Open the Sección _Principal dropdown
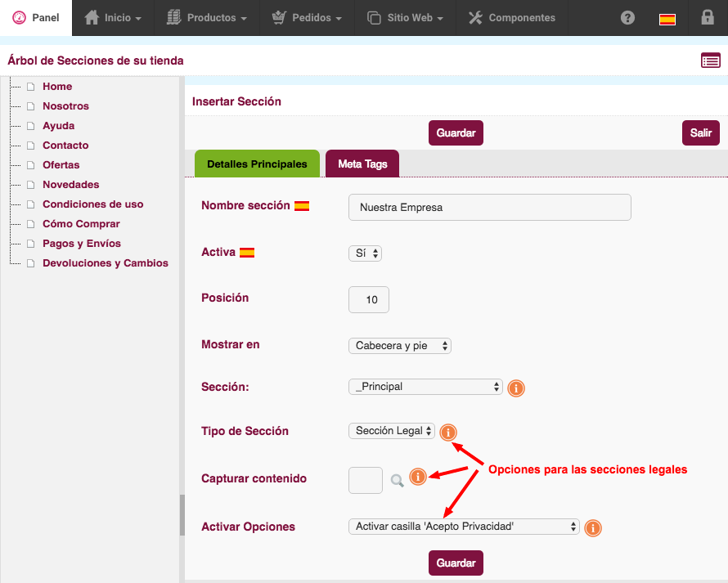728x583 pixels. [425, 387]
